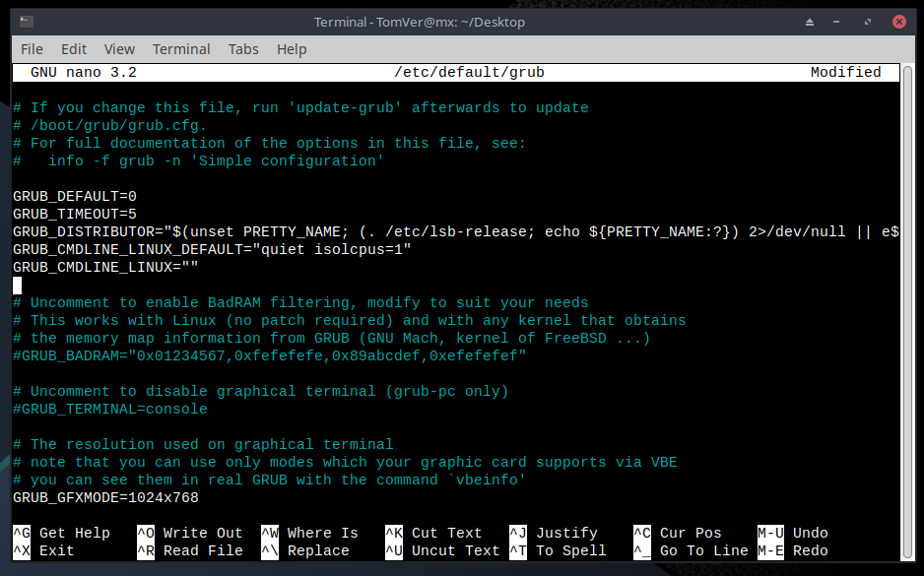The height and width of the screenshot is (576, 924).
Task: Click the ^O Write Out shortcut
Action: pyautogui.click(x=190, y=533)
